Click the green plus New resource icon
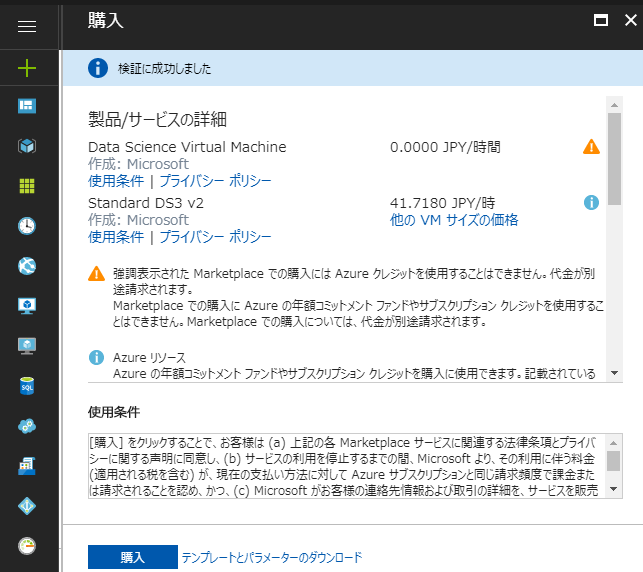The height and width of the screenshot is (572, 643). [x=27, y=68]
